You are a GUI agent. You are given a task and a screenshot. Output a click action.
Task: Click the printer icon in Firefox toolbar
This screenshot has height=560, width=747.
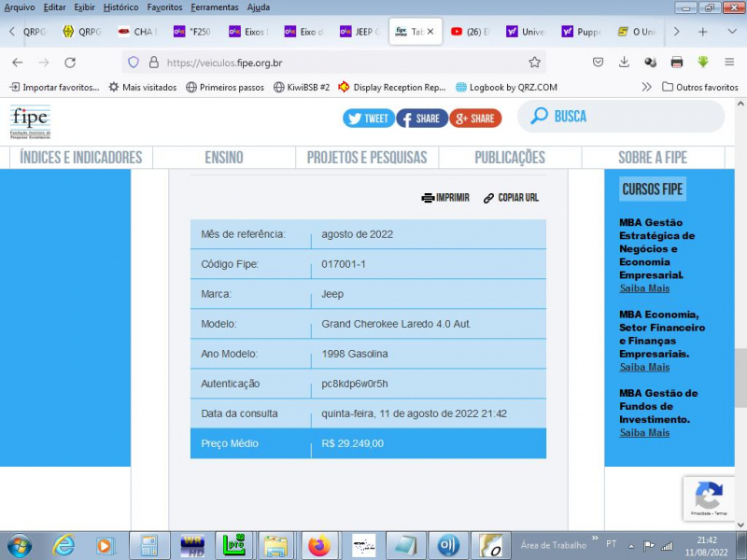coord(676,63)
